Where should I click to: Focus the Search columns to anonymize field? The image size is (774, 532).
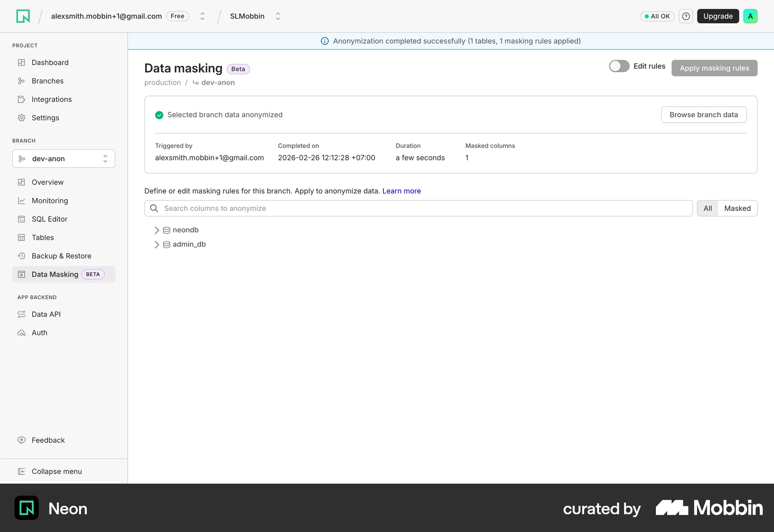pyautogui.click(x=418, y=208)
